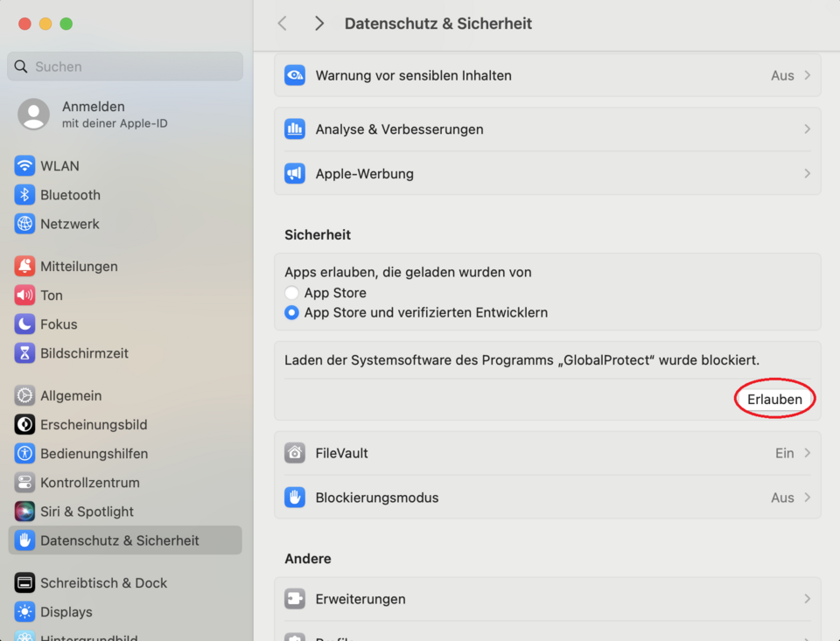Click the Suchen search field
This screenshot has width=840, height=641.
[x=125, y=66]
